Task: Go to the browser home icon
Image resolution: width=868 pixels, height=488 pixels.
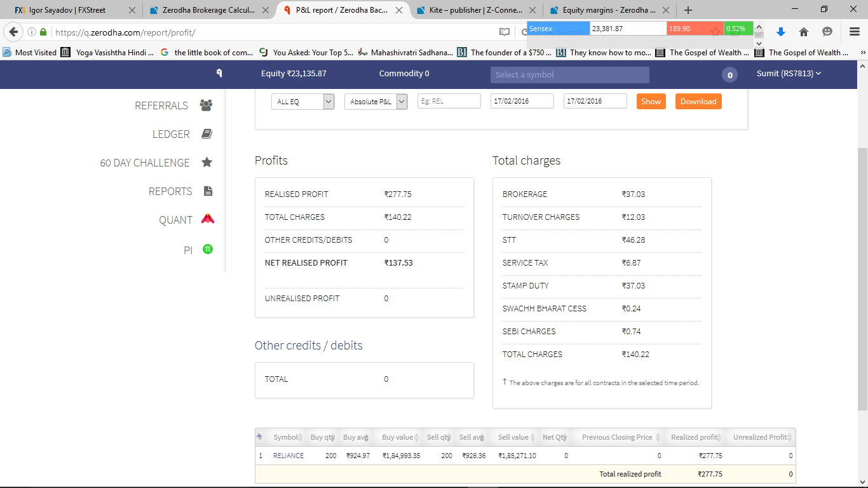Action: pos(804,32)
